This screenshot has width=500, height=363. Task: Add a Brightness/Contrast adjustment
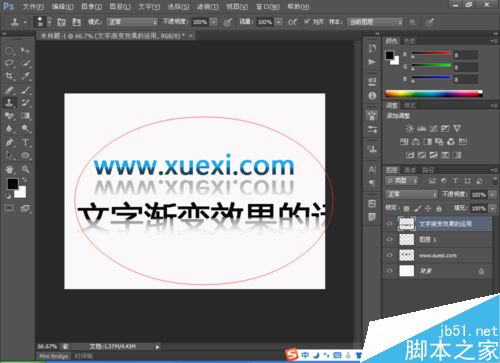click(x=410, y=129)
